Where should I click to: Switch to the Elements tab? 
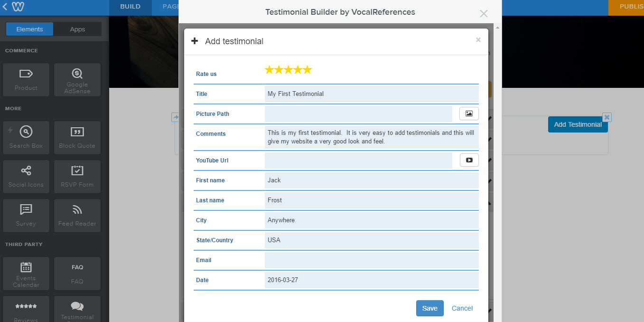[29, 29]
